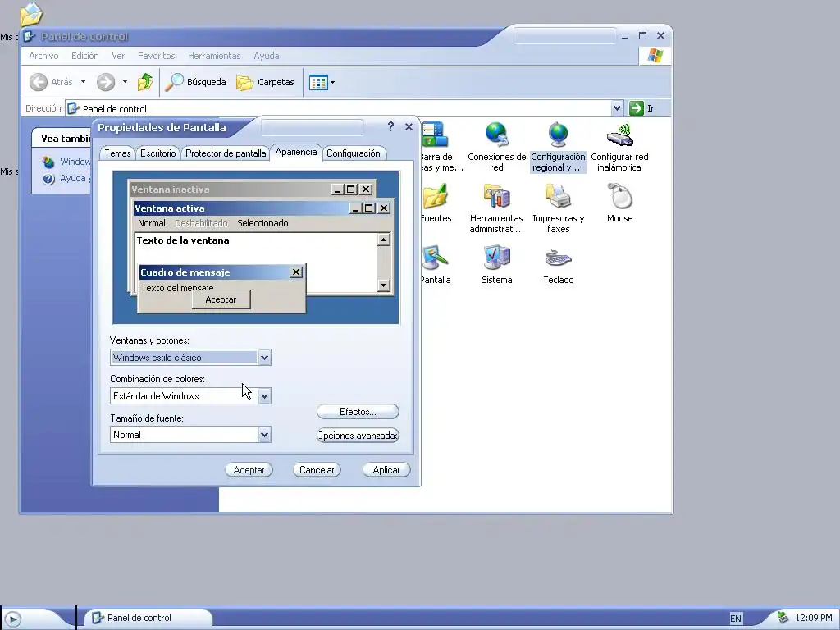Click the forward navigation arrow
The image size is (840, 630).
pyautogui.click(x=106, y=82)
